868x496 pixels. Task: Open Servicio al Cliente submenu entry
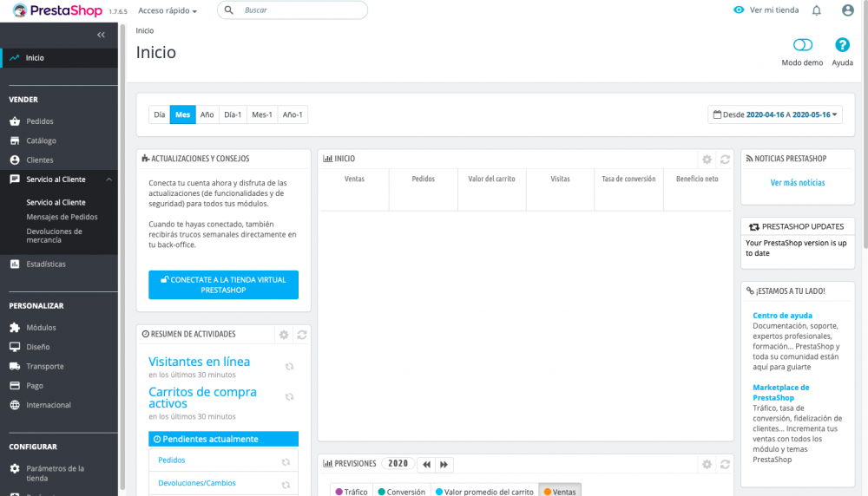[56, 202]
